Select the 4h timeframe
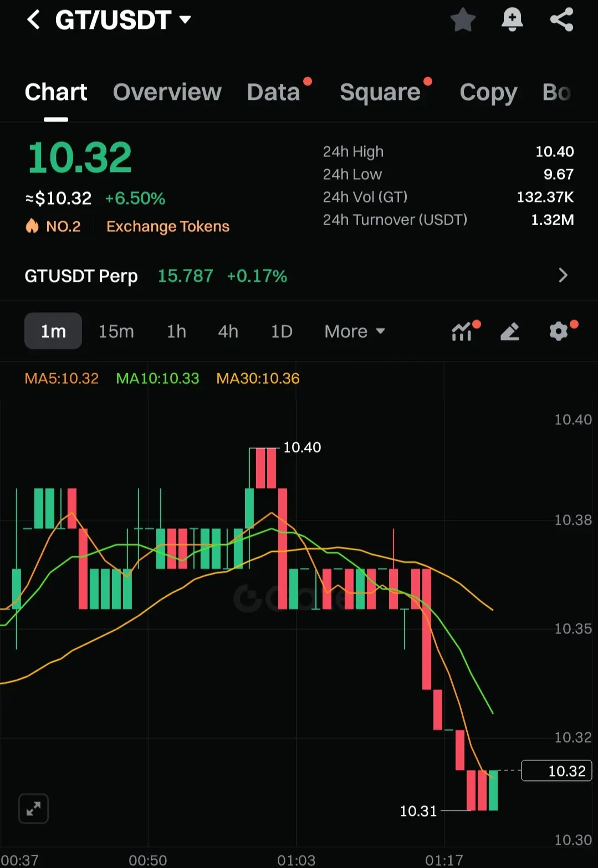Screen dimensions: 598x868 coord(228,331)
